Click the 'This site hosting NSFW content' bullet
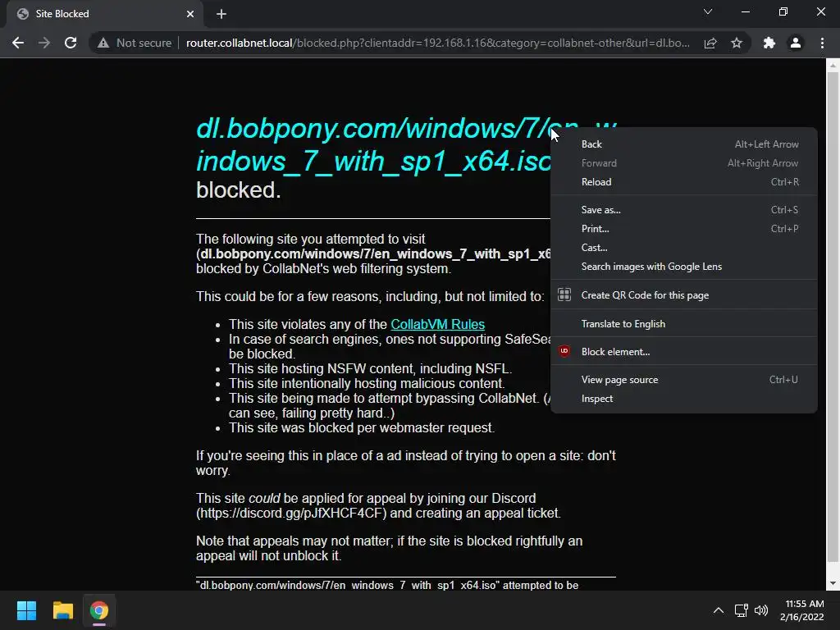Image resolution: width=840 pixels, height=630 pixels. point(370,369)
